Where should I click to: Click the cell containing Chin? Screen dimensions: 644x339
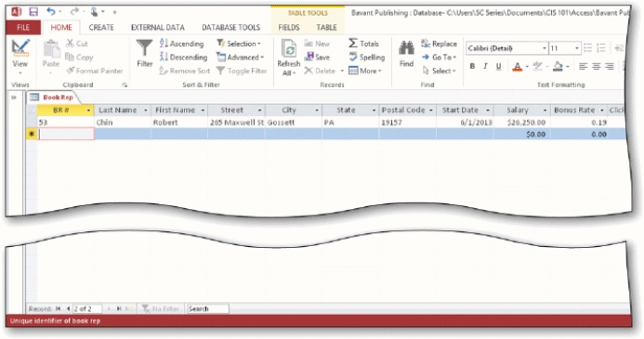pos(123,123)
